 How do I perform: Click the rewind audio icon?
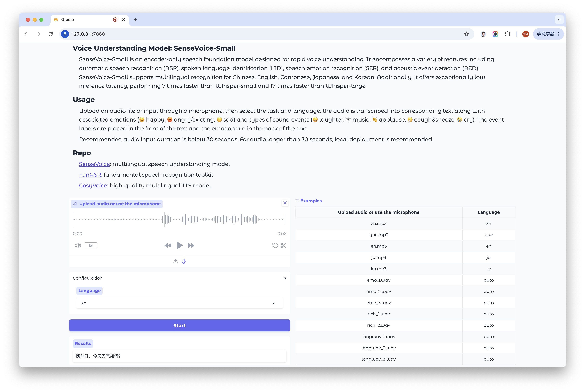(x=168, y=246)
